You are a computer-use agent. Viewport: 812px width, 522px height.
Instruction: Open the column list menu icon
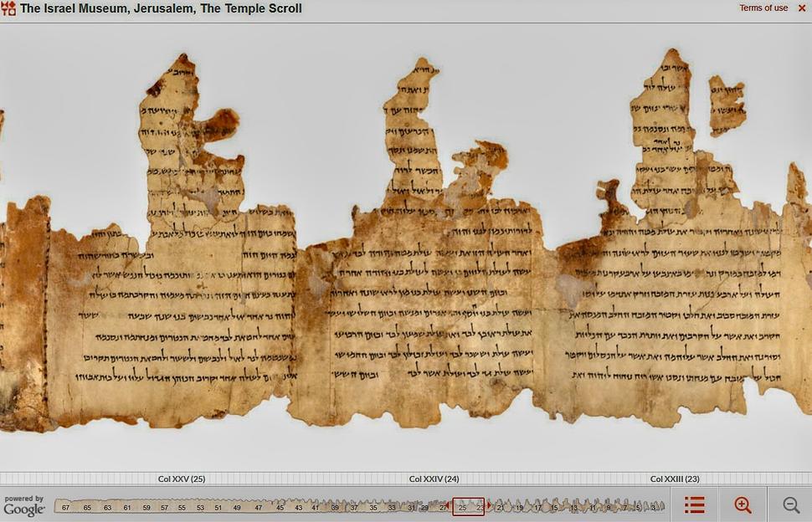pos(695,505)
